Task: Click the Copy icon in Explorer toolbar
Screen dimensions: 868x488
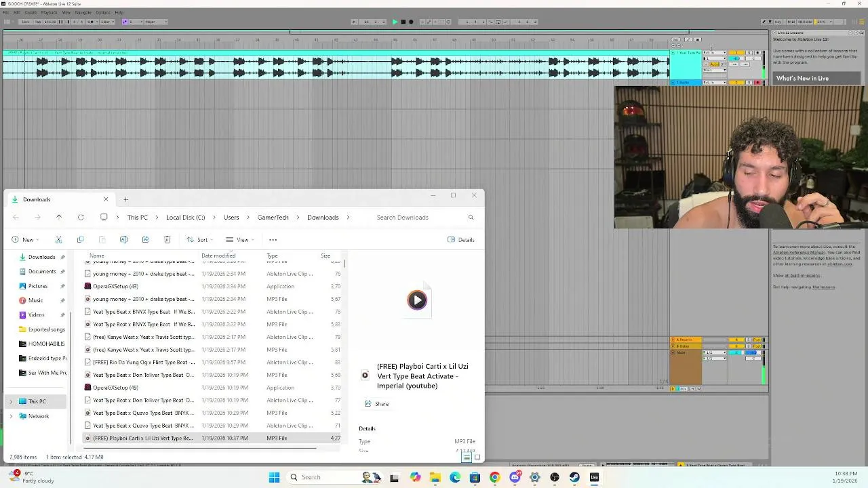Action: click(80, 239)
